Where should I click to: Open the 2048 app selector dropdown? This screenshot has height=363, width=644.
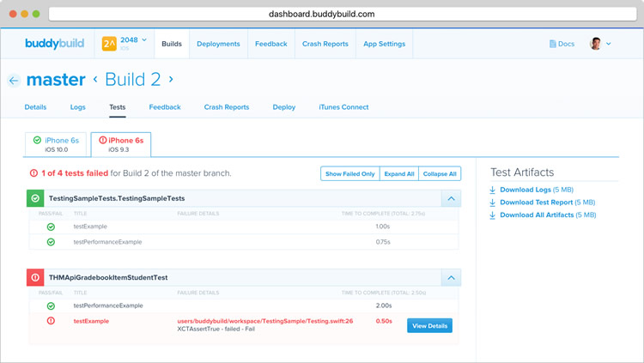[143, 39]
